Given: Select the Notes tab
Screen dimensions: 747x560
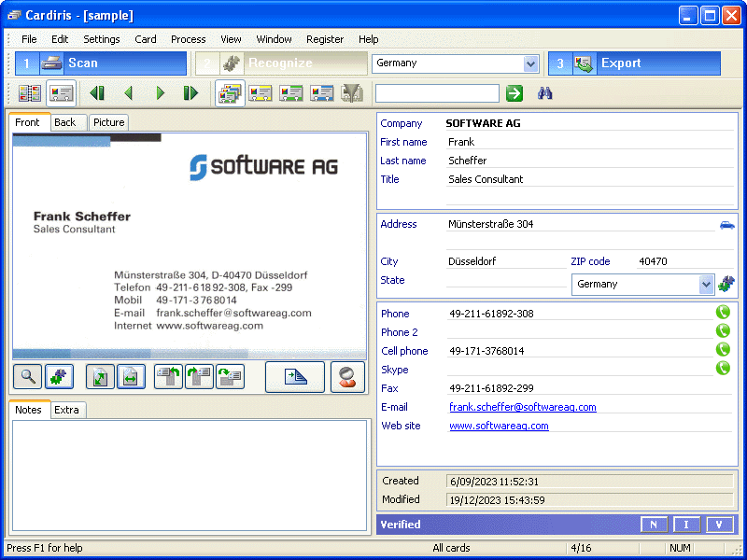Looking at the screenshot, I should pyautogui.click(x=28, y=410).
